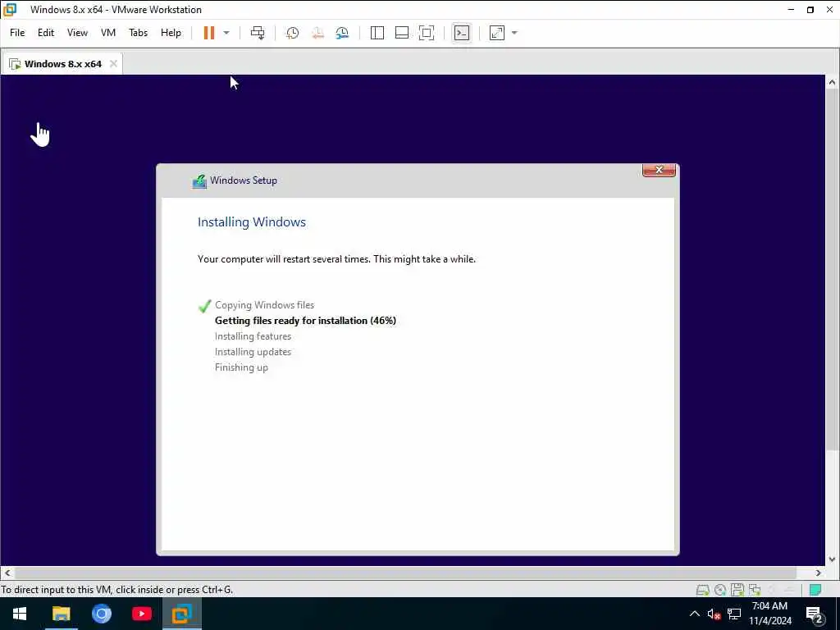Screen dimensions: 840x630
Task: Expand the power options dropdown arrow
Action: pyautogui.click(x=226, y=33)
